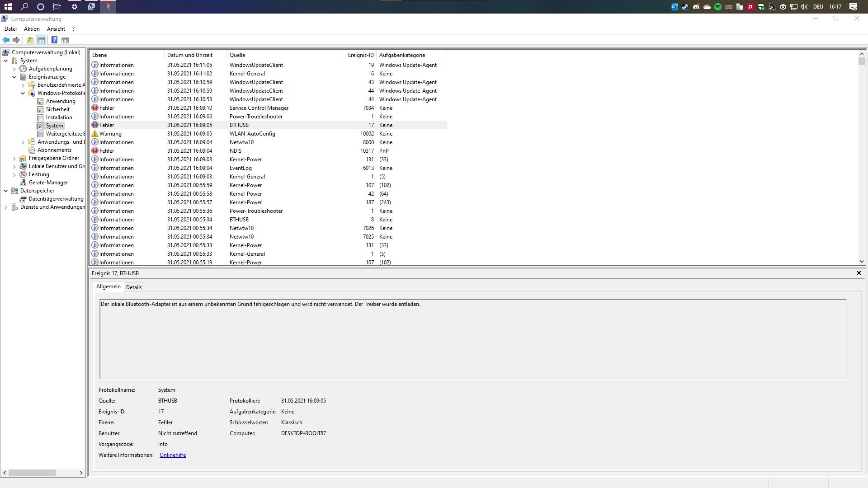Switch to the Details tab
Viewport: 868px width, 488px height.
coord(134,287)
